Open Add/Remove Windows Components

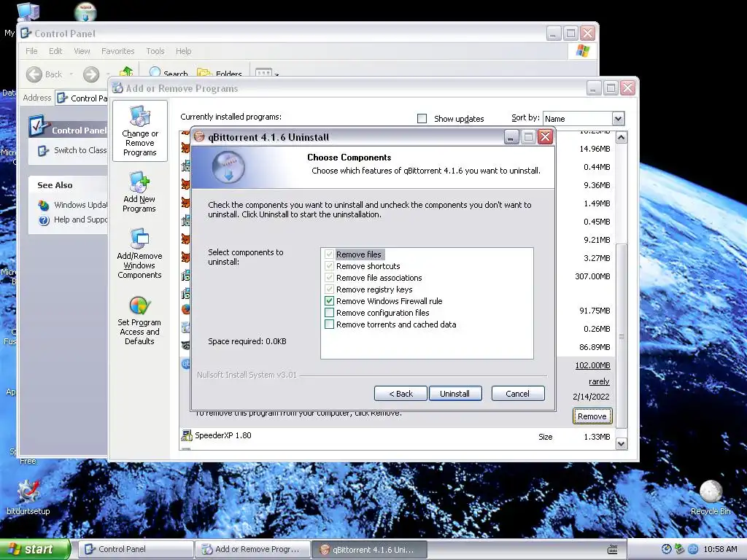click(139, 253)
